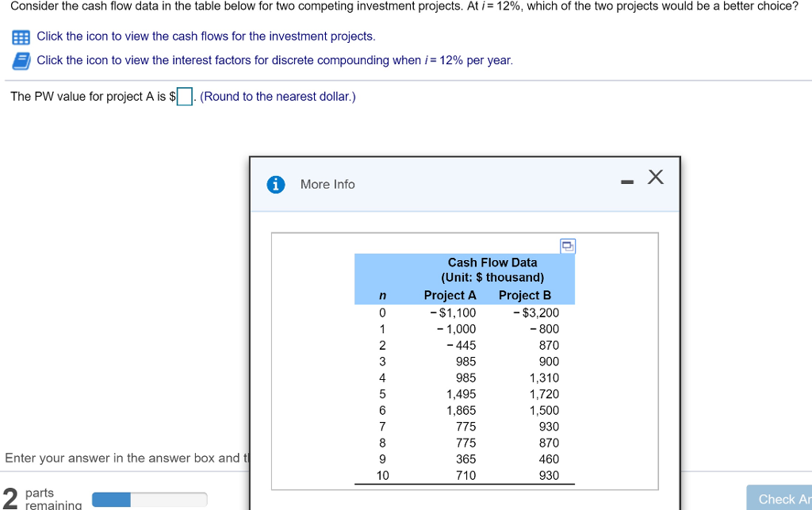
Task: Click the More Info dialog title
Action: (x=327, y=184)
